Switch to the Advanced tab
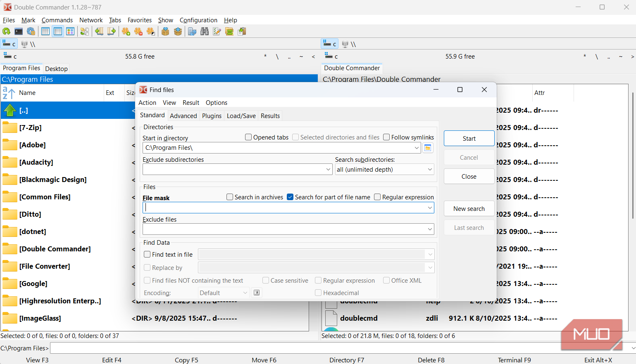Image resolution: width=636 pixels, height=364 pixels. 183,116
